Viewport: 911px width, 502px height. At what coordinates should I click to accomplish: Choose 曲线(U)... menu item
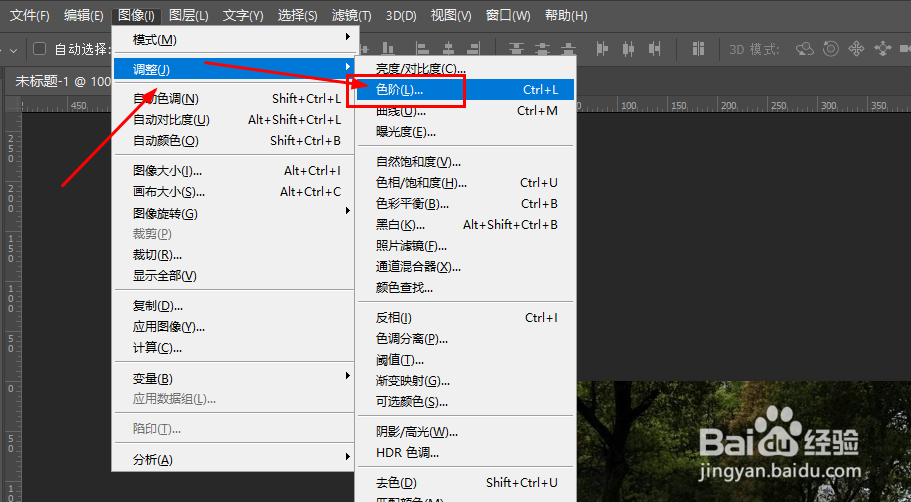coord(465,111)
